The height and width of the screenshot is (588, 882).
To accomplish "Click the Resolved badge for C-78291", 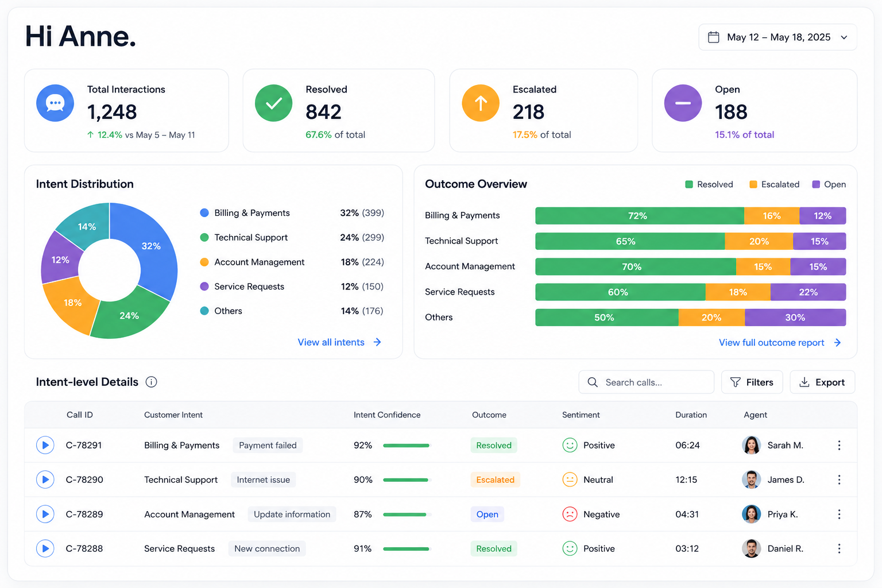I will pos(494,446).
